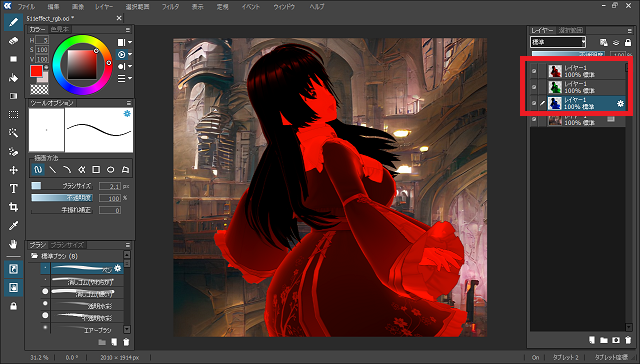This screenshot has height=364, width=640.
Task: Delete the layer with the trash icon
Action: 628,340
